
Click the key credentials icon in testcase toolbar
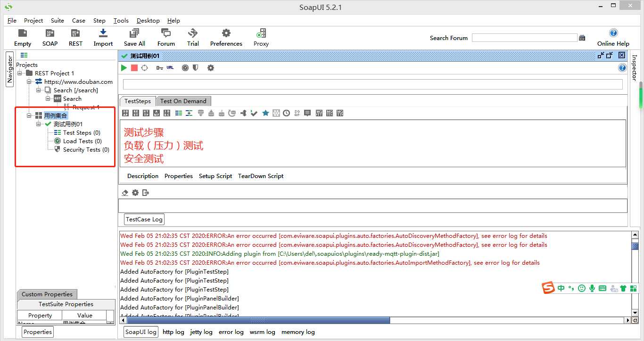160,68
